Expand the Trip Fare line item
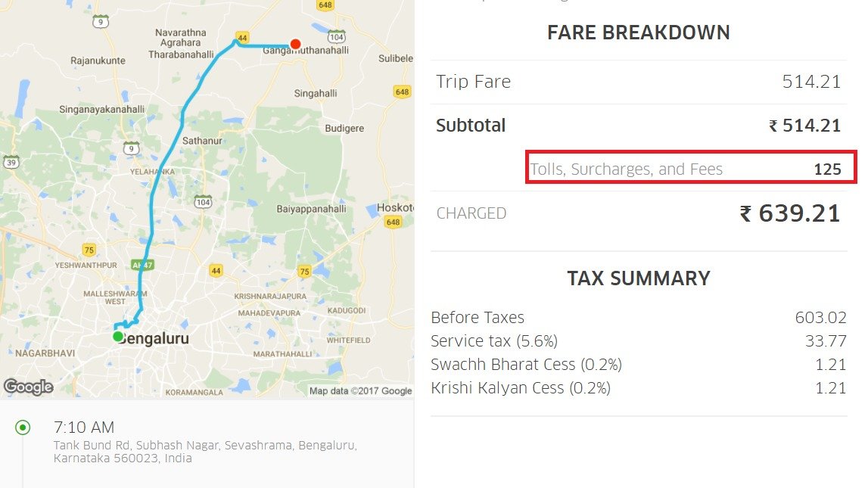Viewport: 868px width, 488px height. [473, 81]
